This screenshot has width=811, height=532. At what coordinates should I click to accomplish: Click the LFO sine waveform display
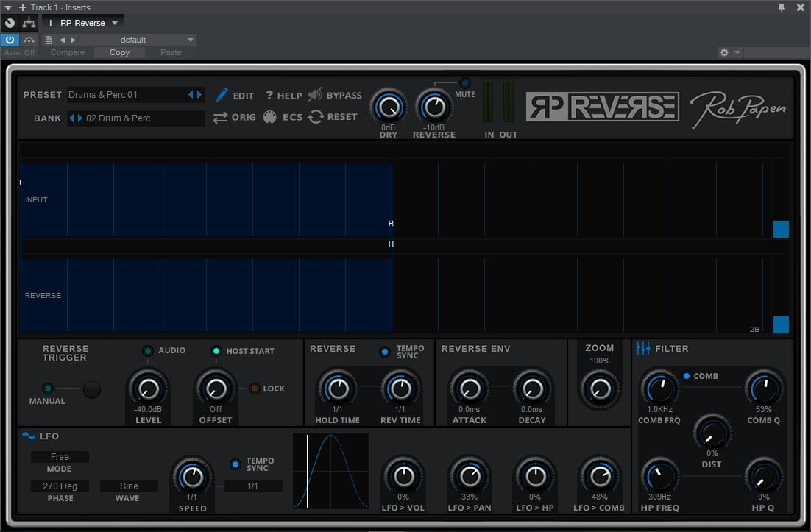tap(331, 472)
